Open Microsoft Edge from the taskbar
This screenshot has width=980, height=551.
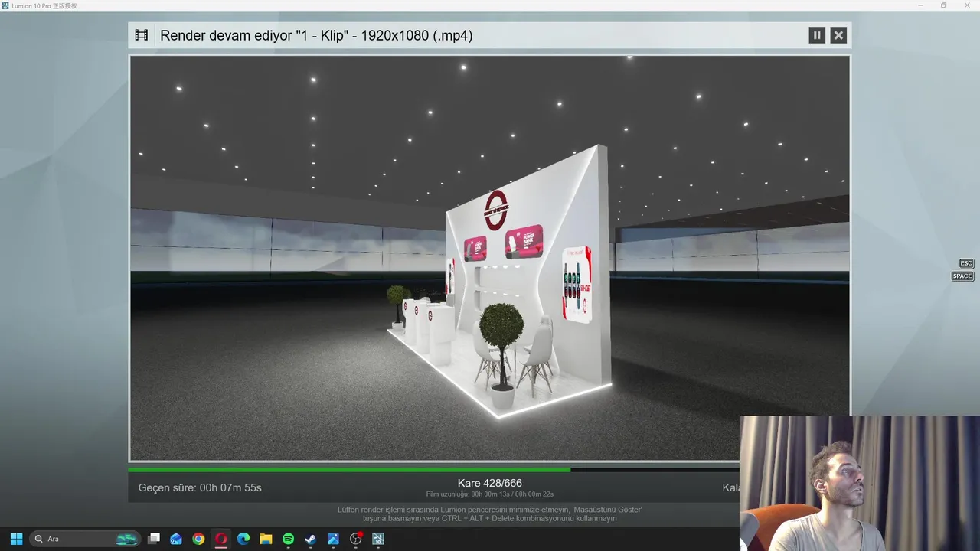tap(243, 539)
